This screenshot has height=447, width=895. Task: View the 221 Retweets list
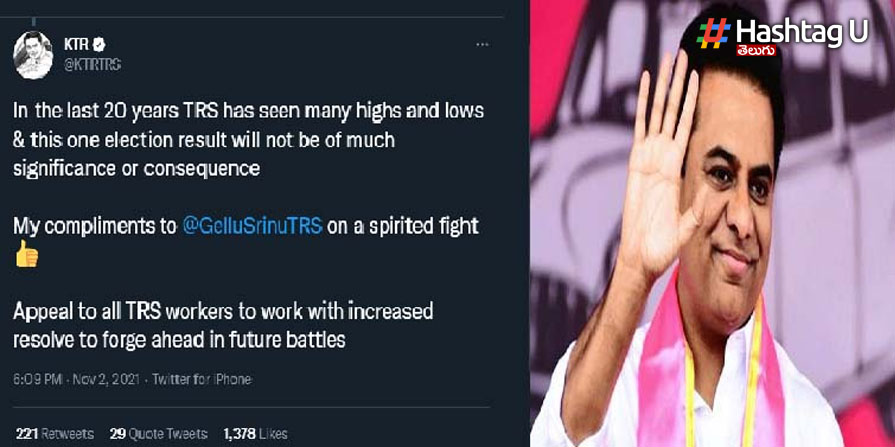tap(55, 433)
